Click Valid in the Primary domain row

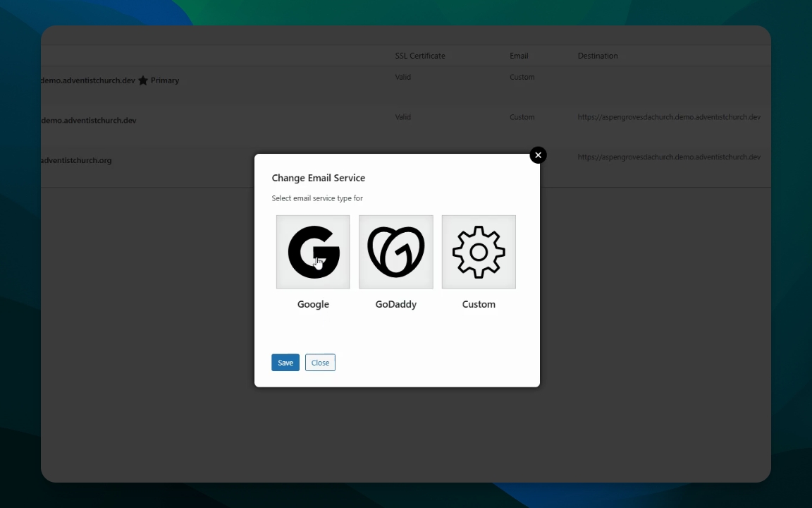(403, 77)
